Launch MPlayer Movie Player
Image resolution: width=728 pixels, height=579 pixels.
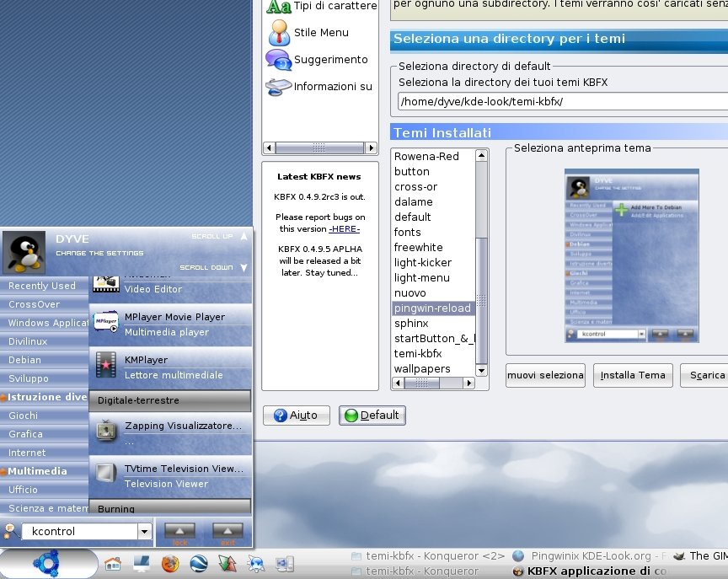click(170, 324)
